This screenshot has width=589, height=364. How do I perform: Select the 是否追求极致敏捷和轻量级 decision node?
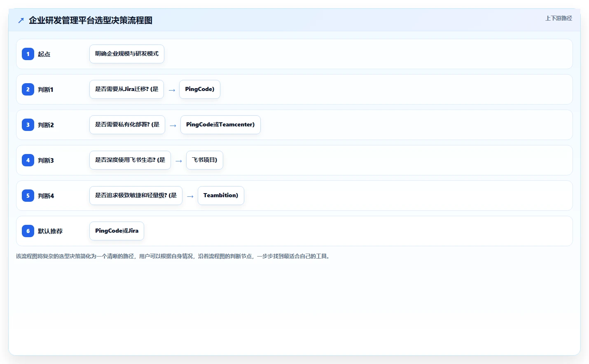point(136,196)
